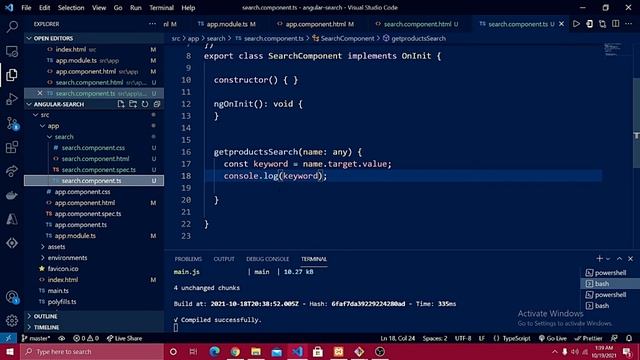Image resolution: width=640 pixels, height=360 pixels.
Task: Click Windows taskbar search box
Action: (92, 352)
